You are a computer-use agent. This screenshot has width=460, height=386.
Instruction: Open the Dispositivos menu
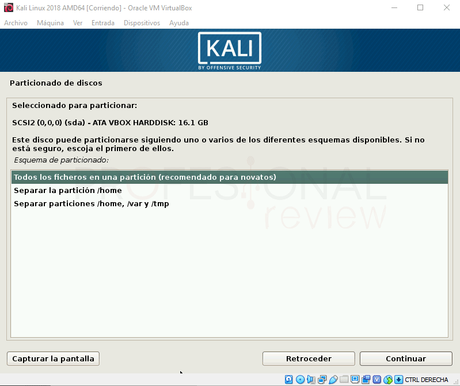(x=142, y=23)
